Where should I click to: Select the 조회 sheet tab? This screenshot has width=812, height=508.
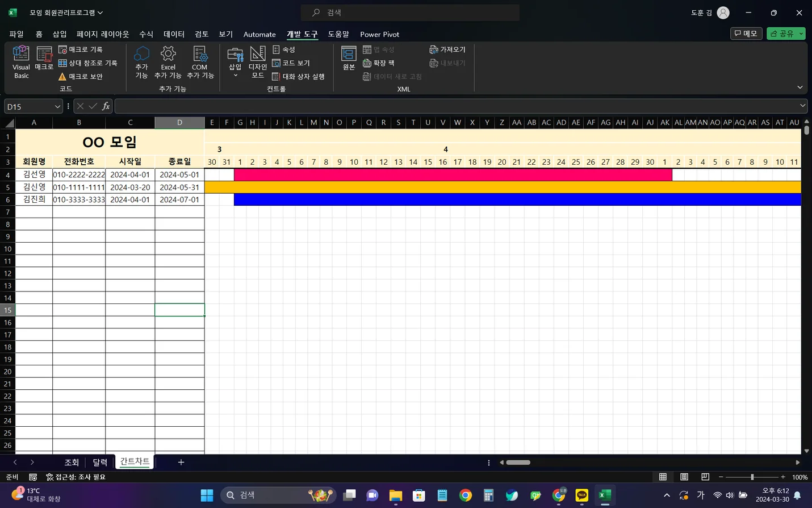(72, 462)
